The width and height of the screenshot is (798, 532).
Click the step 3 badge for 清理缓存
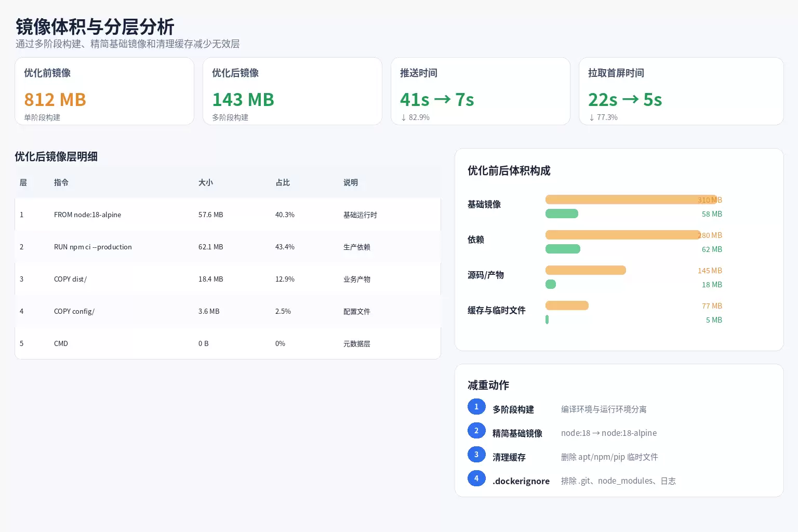[x=476, y=455]
